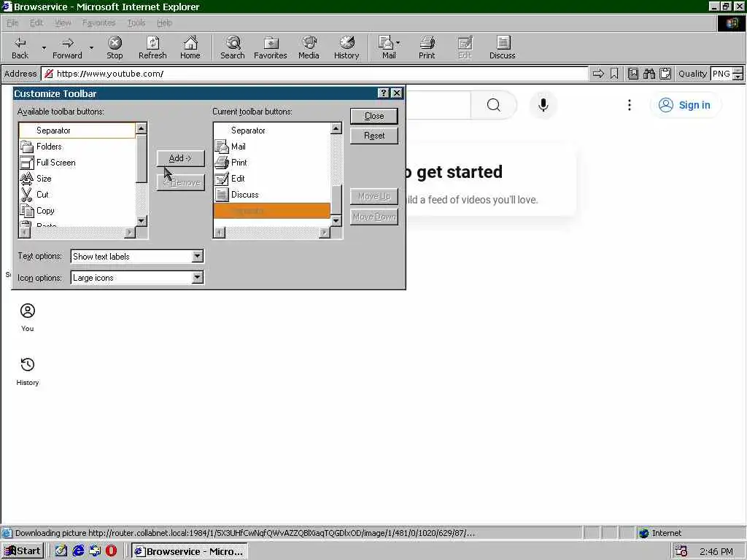The image size is (747, 560).
Task: Select Full Screen in available buttons list
Action: (x=77, y=163)
